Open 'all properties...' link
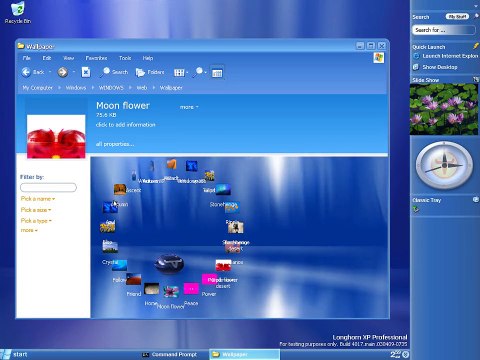This screenshot has height=360, width=480. (x=115, y=144)
